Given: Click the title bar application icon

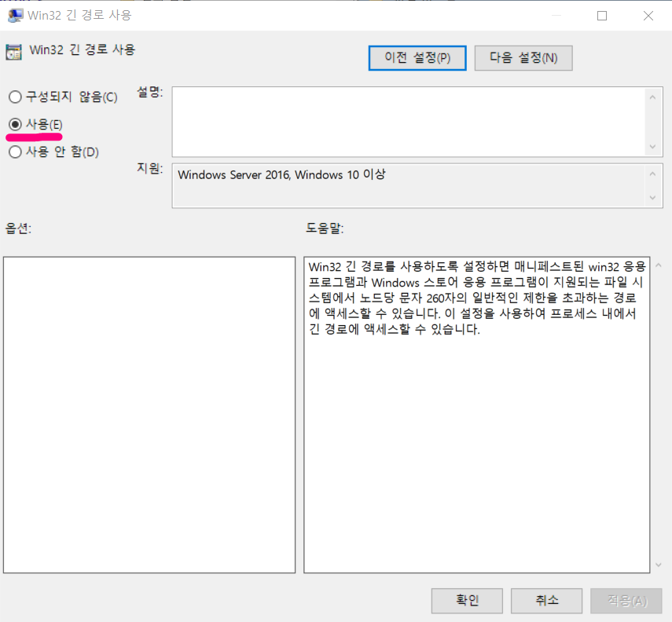Looking at the screenshot, I should point(16,16).
